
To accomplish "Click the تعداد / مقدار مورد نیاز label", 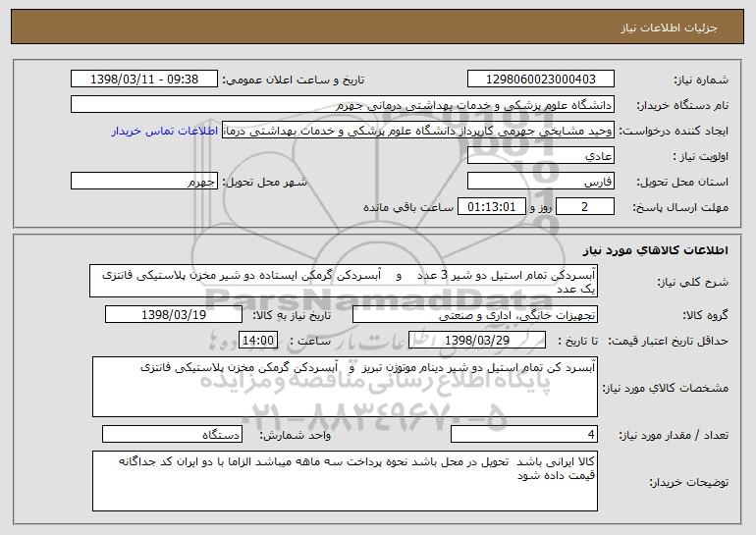I will click(x=674, y=435).
